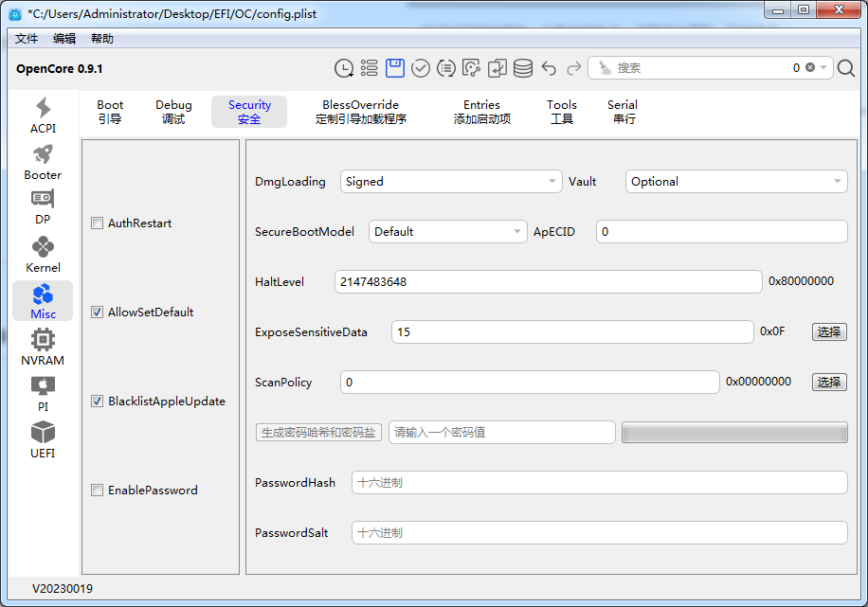The image size is (868, 607).
Task: Click the HaltLevel input field
Action: coord(548,282)
